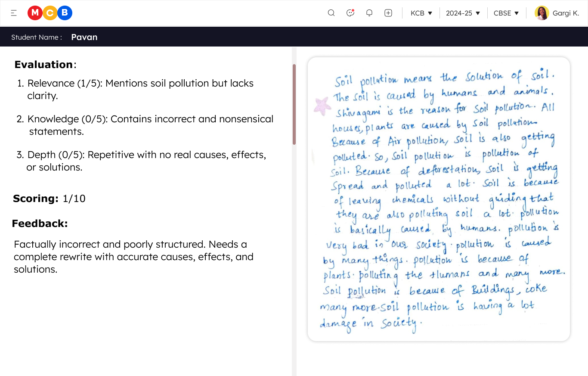
Task: Open search with the magnifier icon
Action: [331, 13]
